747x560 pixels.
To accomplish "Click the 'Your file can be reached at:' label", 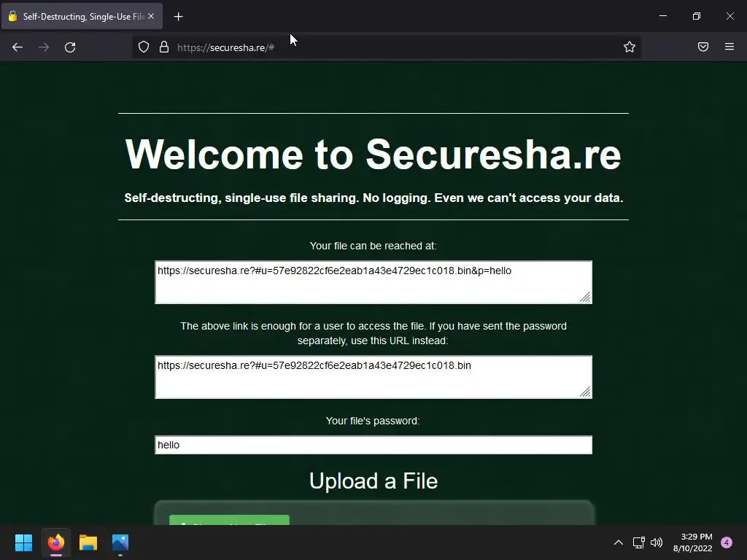I will pos(373,246).
